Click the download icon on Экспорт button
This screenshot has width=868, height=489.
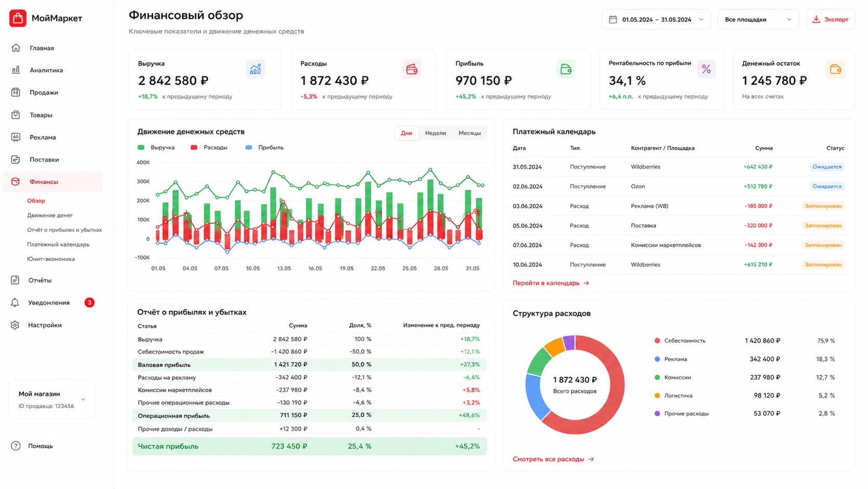pyautogui.click(x=816, y=19)
